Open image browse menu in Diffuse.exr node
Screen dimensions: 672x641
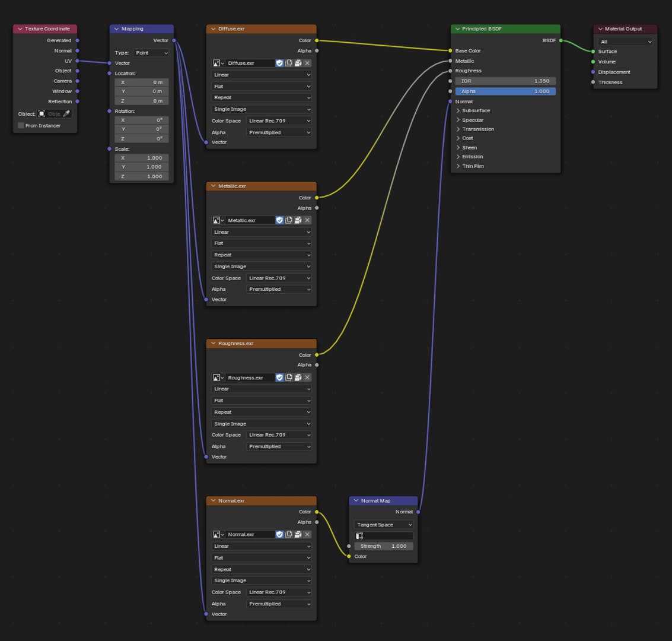[x=218, y=63]
